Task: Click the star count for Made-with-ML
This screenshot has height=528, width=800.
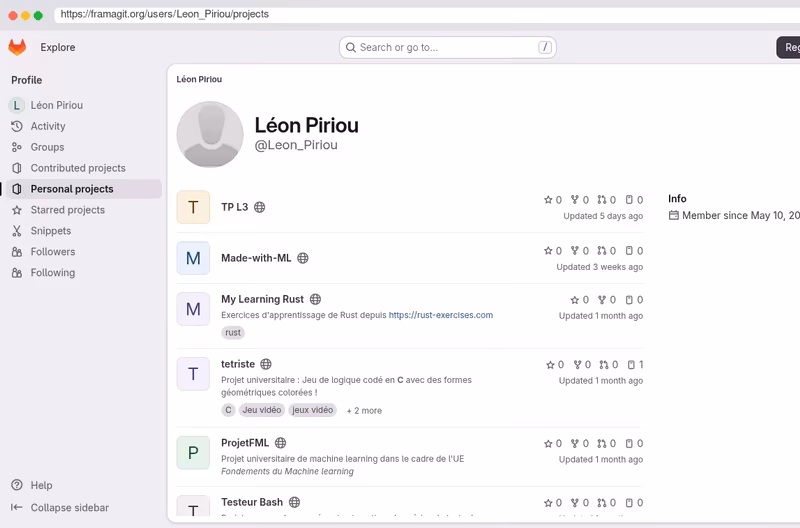Action: point(553,251)
